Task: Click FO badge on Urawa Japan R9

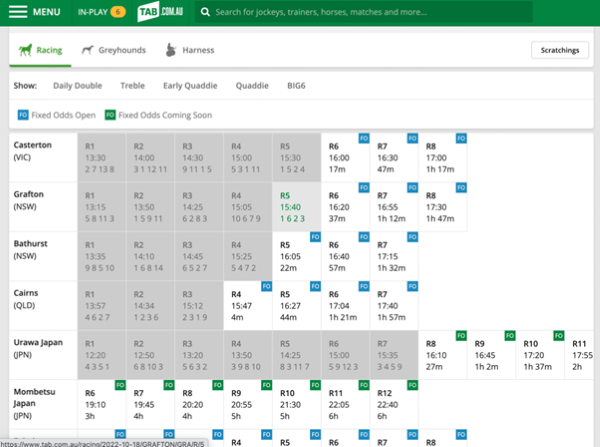Action: coord(510,336)
